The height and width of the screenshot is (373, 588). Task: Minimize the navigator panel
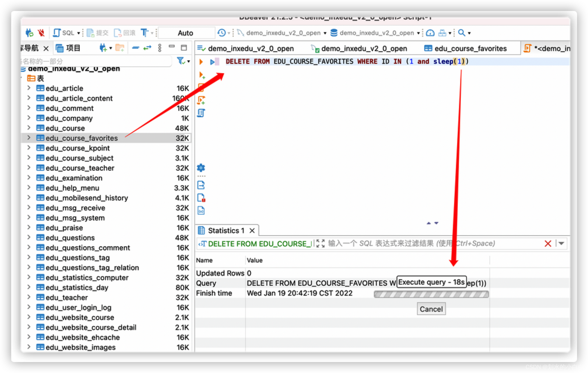172,47
